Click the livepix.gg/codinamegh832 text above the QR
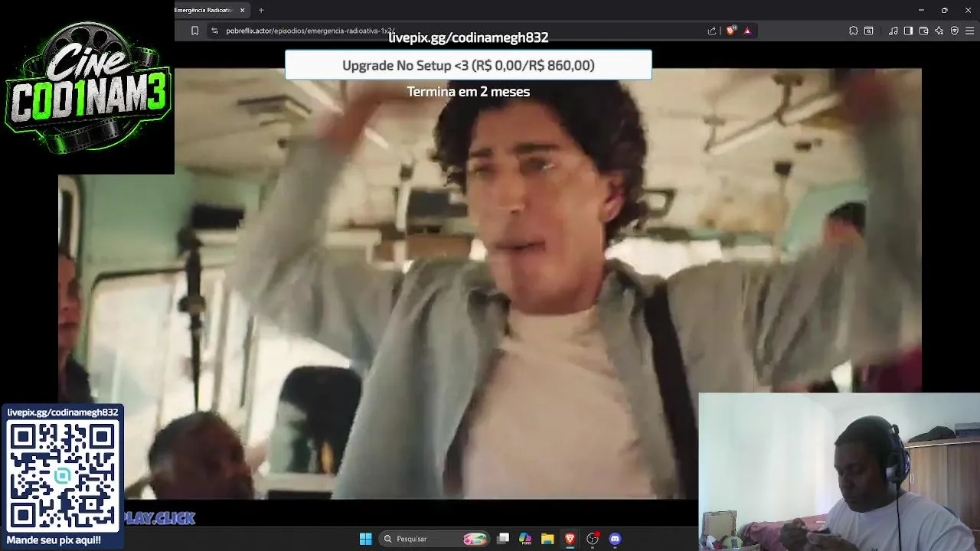 (x=63, y=412)
